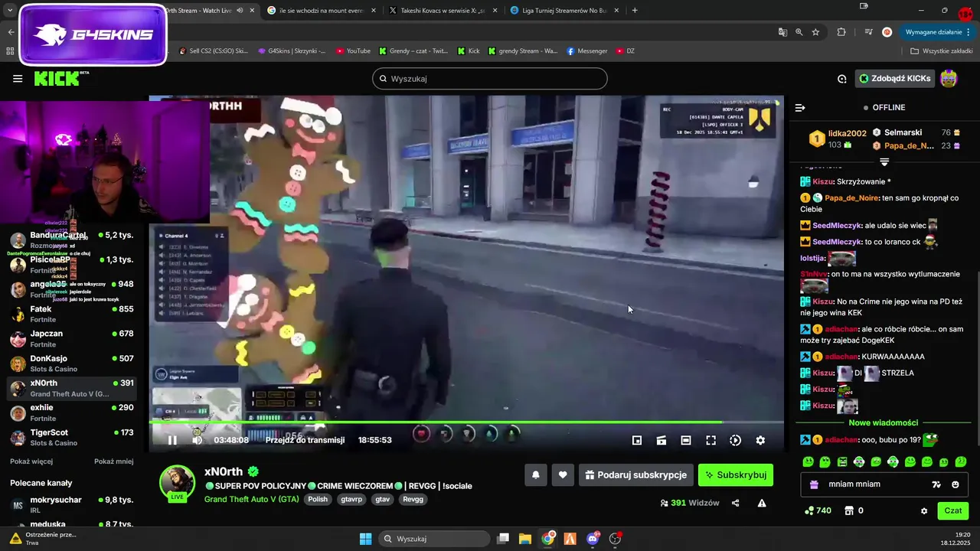Viewport: 980px width, 551px height.
Task: Open chat translate icon in input box
Action: coord(936,484)
